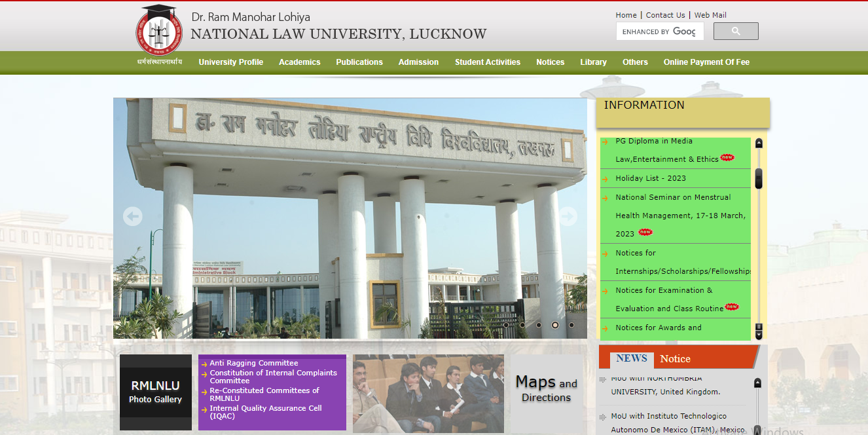Open Anti Ragging Committee link

254,363
